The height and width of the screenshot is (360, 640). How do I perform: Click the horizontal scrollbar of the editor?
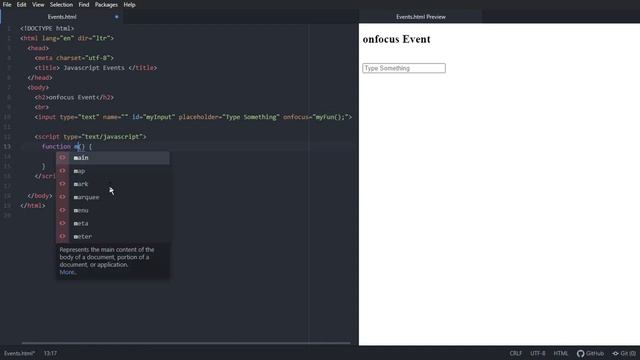[x=186, y=343]
